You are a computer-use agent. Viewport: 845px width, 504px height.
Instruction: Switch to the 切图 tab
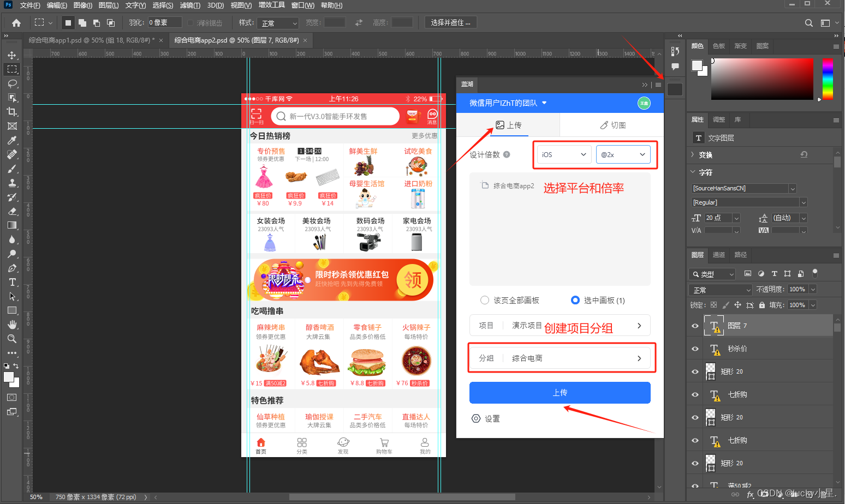(612, 125)
